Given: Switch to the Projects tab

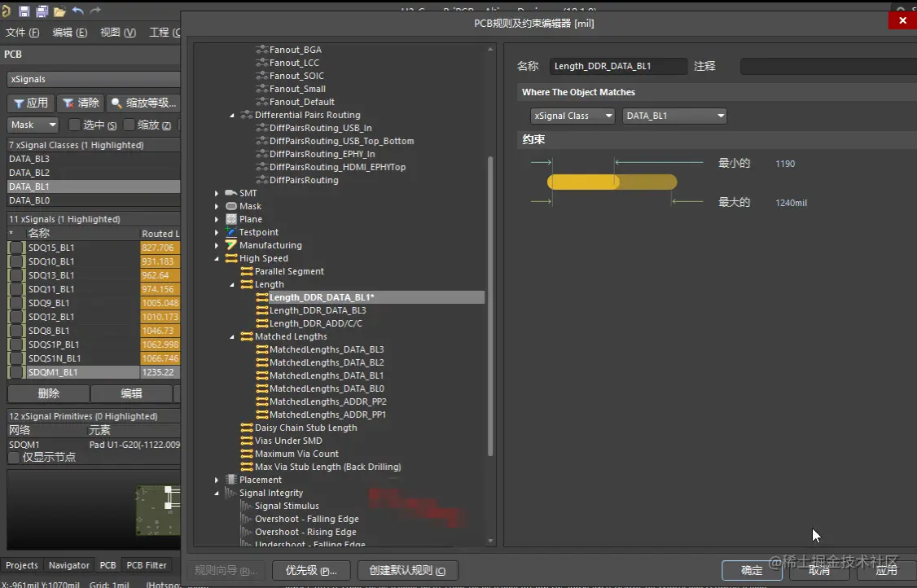Looking at the screenshot, I should point(22,565).
